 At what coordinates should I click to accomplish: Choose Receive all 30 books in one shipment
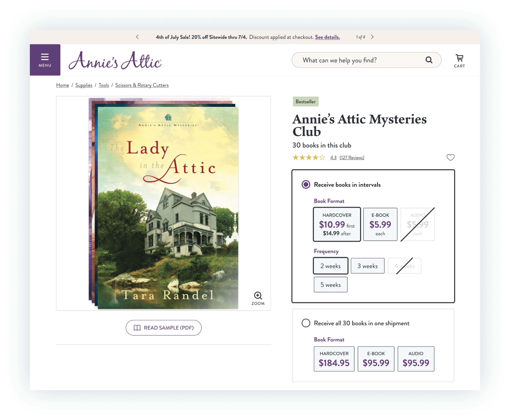(x=306, y=323)
